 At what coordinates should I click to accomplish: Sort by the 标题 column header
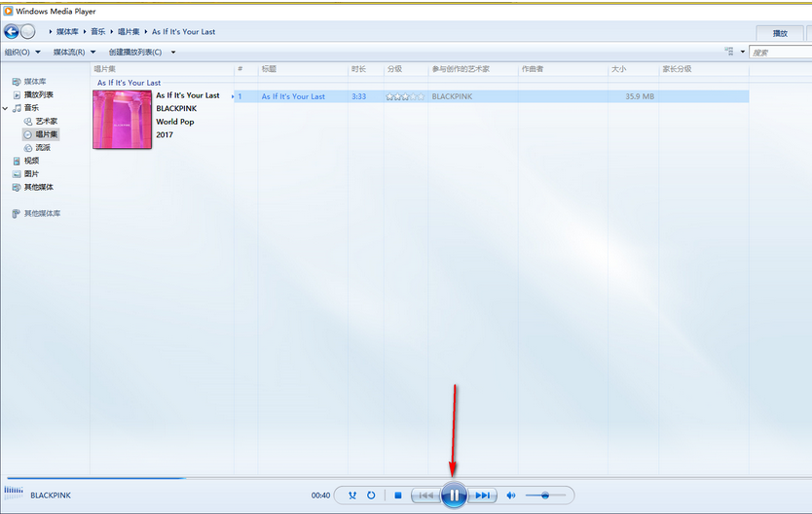point(303,69)
